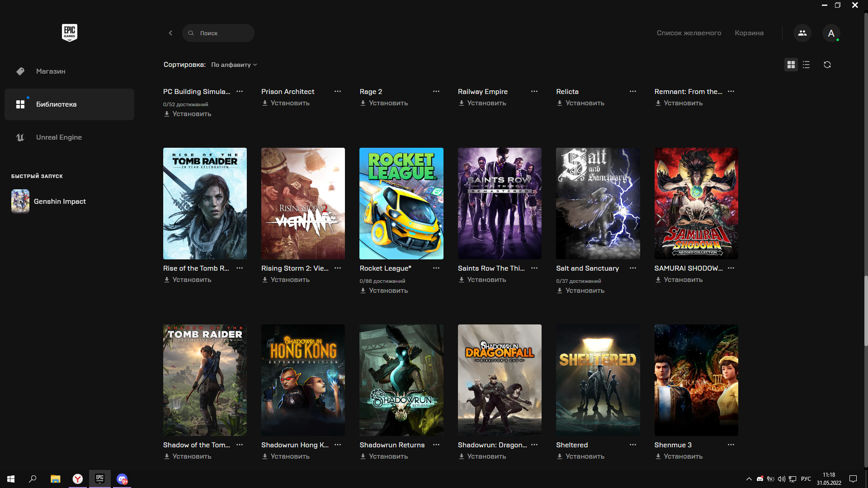Open File Explorer from taskbar
This screenshot has width=868, height=488.
pos(55,479)
